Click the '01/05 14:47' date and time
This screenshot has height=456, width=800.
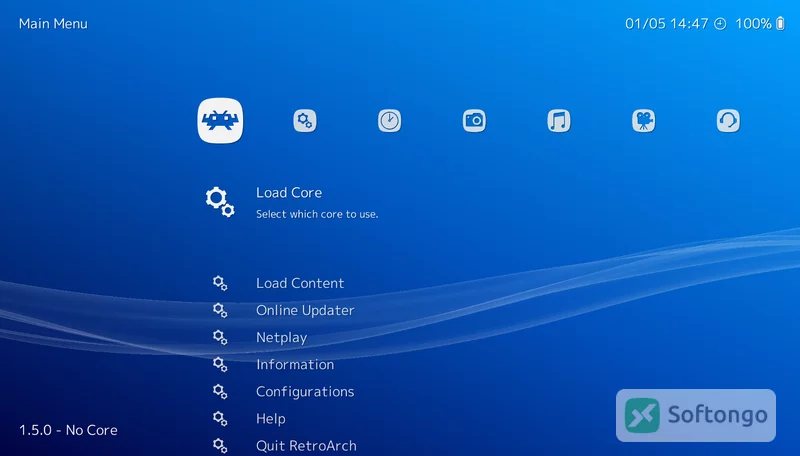pos(666,24)
